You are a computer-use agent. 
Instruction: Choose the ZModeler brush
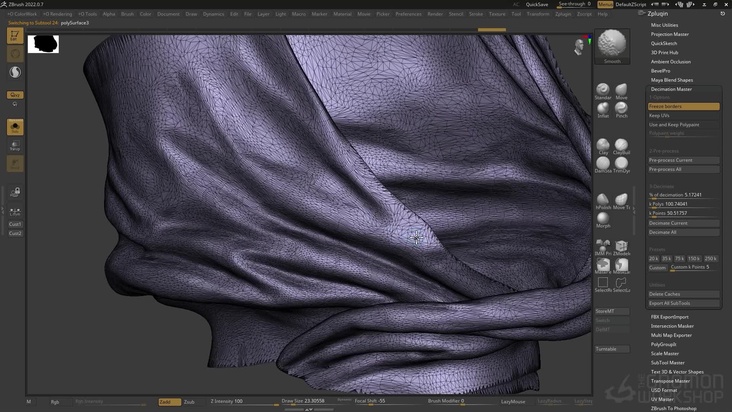(621, 247)
